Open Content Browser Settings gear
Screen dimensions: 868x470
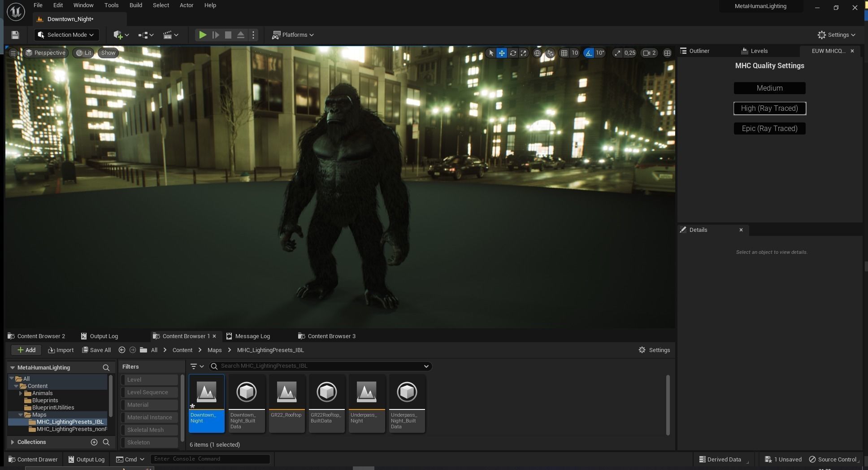click(x=654, y=350)
